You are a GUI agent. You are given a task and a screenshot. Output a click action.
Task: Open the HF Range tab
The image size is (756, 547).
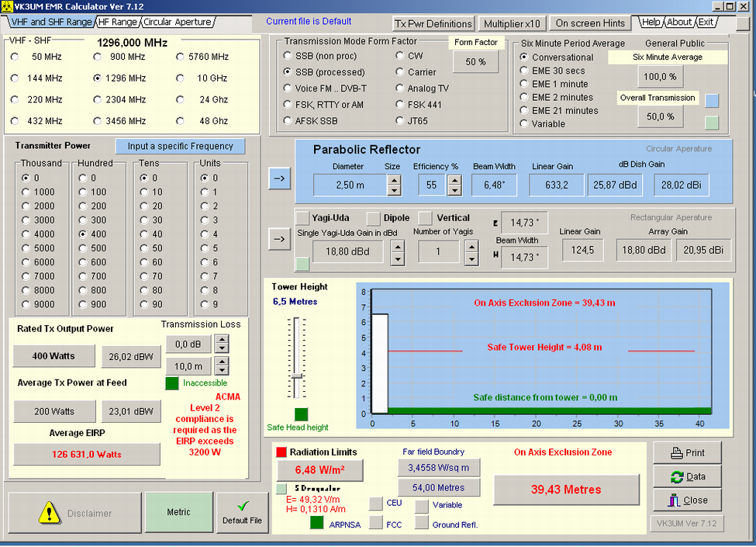[x=118, y=23]
